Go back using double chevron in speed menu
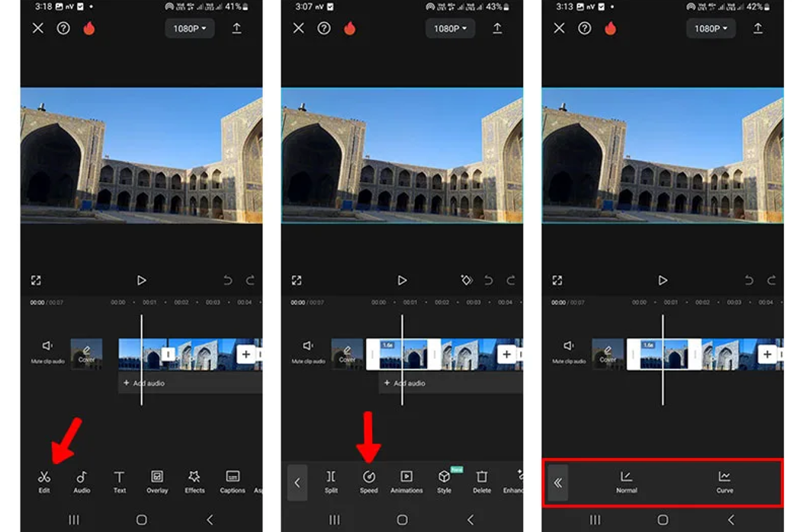The width and height of the screenshot is (806, 532). pyautogui.click(x=558, y=482)
